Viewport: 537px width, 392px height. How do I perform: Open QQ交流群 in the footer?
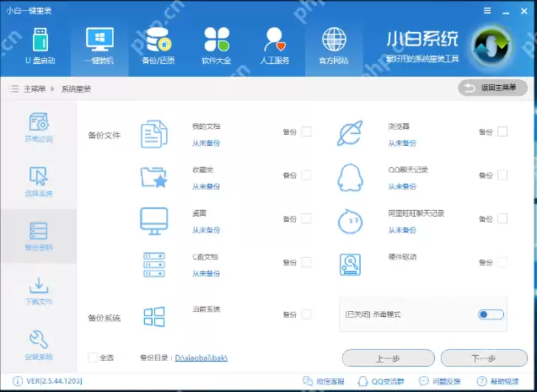(x=381, y=381)
